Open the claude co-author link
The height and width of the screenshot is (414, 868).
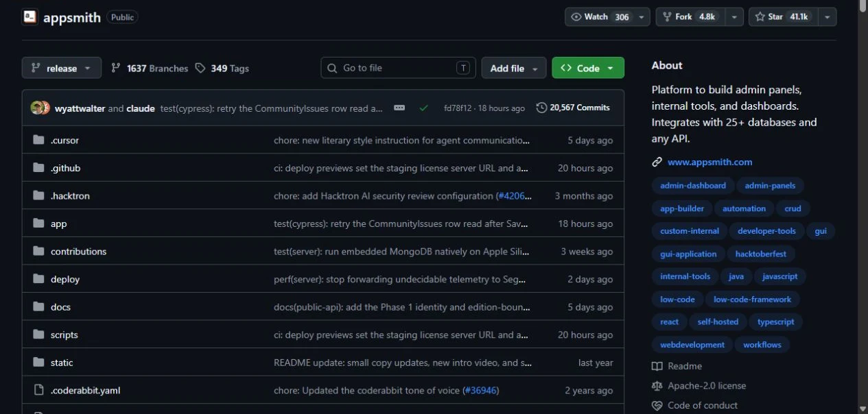(x=141, y=108)
